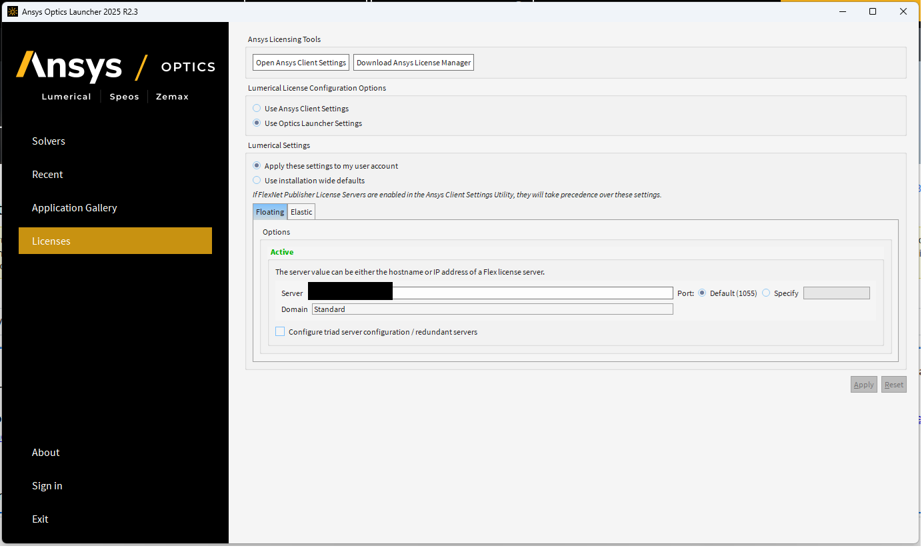This screenshot has width=924, height=560.
Task: Click the Server input field
Action: coord(532,293)
